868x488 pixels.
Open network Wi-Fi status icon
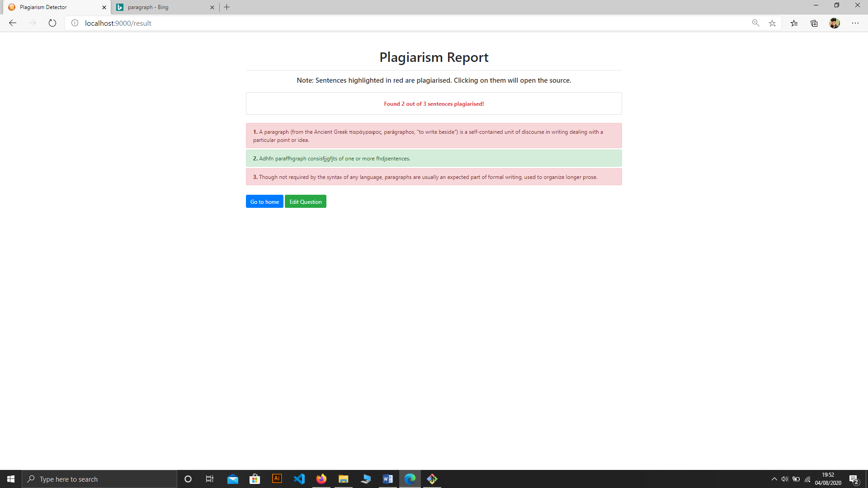coord(807,479)
